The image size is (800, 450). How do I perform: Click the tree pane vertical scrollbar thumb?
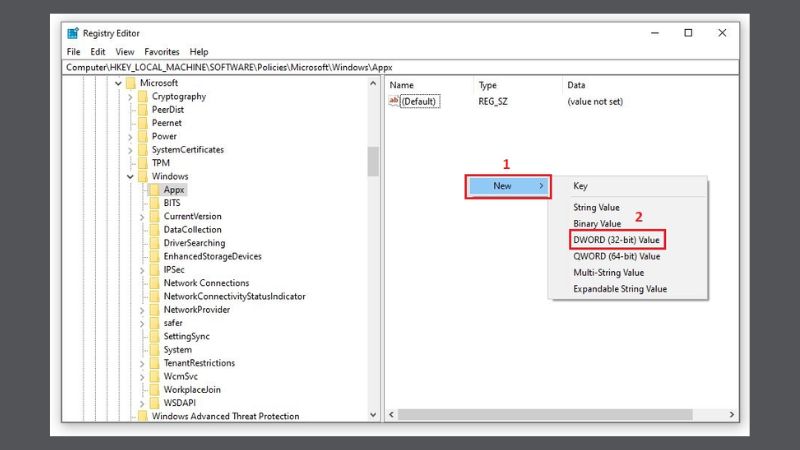374,161
